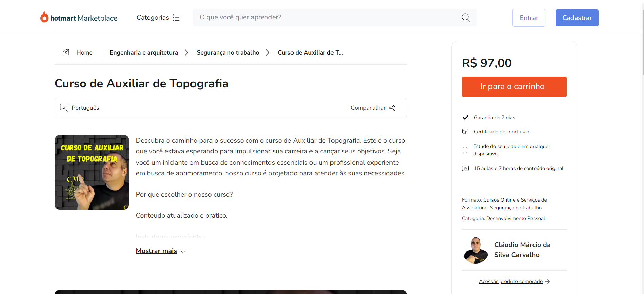Open Engenharia e arquitetura breadcrumb
The width and height of the screenshot is (644, 294).
click(x=144, y=52)
